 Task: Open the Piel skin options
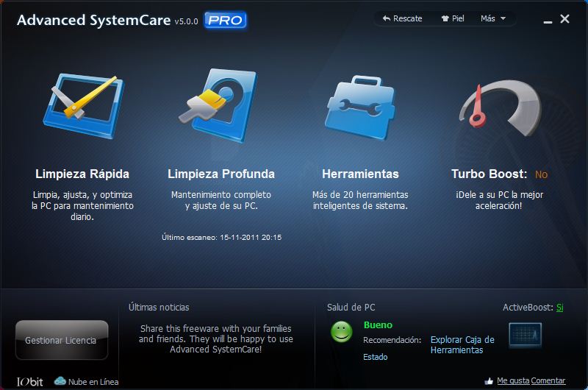[453, 18]
